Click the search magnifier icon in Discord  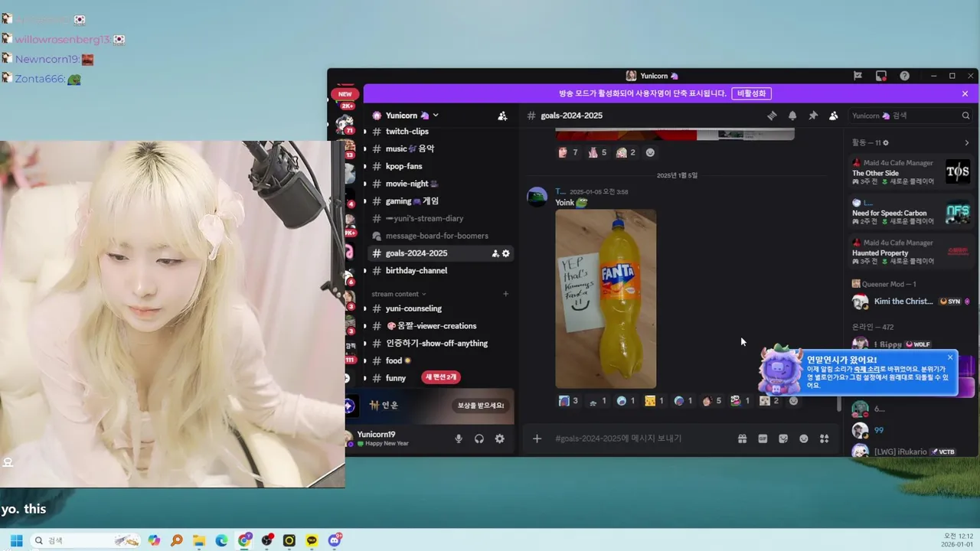[x=965, y=116]
